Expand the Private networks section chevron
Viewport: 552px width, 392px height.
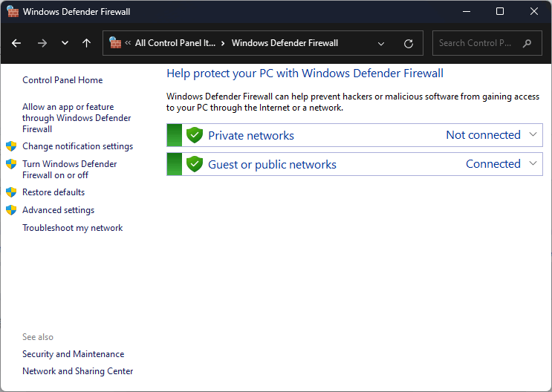533,134
